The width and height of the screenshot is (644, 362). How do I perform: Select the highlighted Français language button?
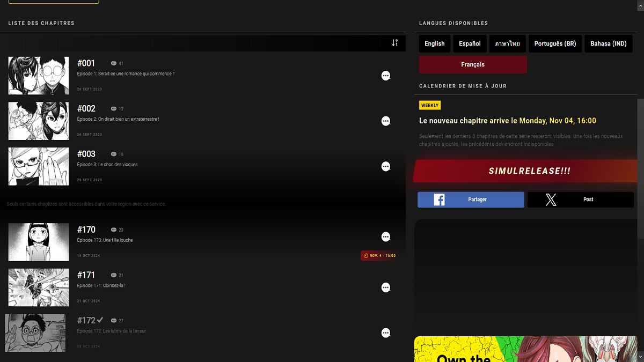click(x=473, y=64)
